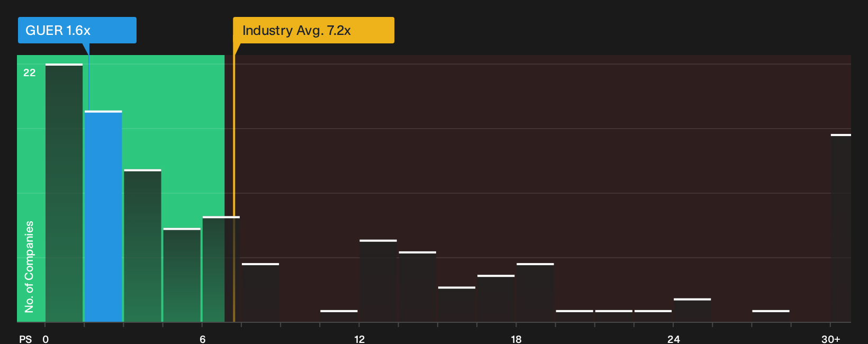Select the tallest bar at PS 0

pyautogui.click(x=64, y=193)
